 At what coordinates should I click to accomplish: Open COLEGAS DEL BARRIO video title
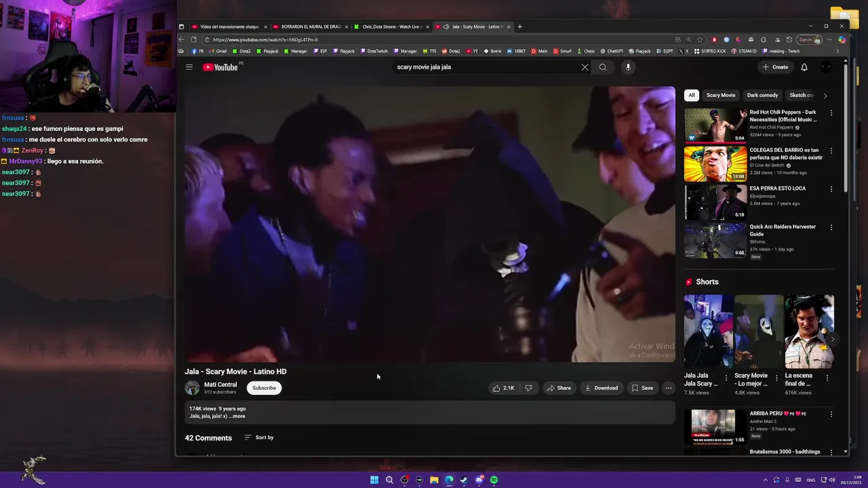786,154
